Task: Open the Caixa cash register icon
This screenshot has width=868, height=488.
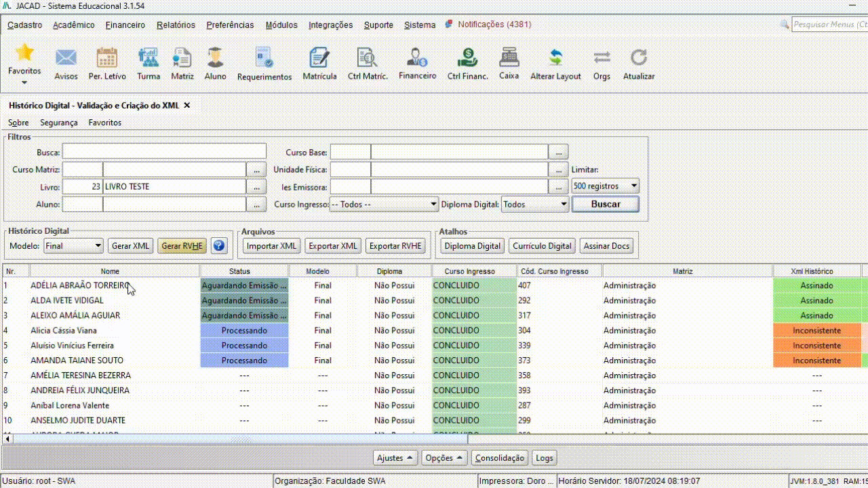Action: point(509,58)
